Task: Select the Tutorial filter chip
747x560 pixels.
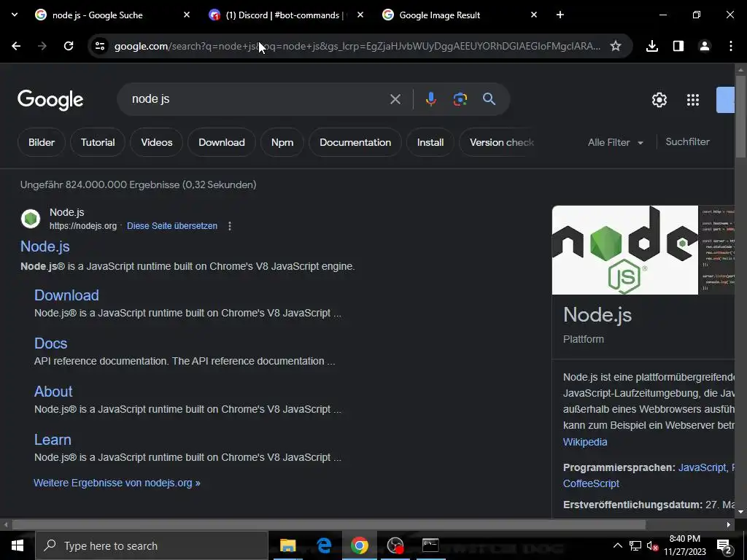Action: 98,142
